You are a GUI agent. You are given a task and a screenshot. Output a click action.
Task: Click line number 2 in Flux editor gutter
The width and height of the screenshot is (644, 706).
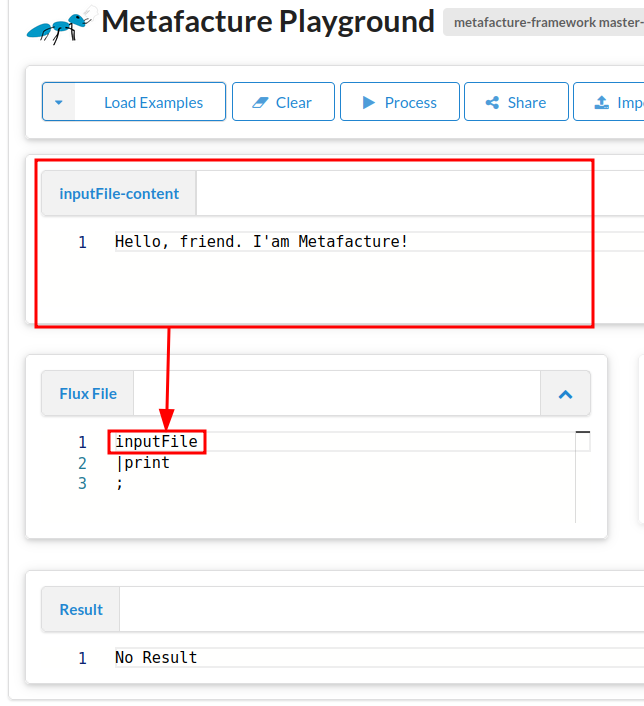tap(82, 463)
